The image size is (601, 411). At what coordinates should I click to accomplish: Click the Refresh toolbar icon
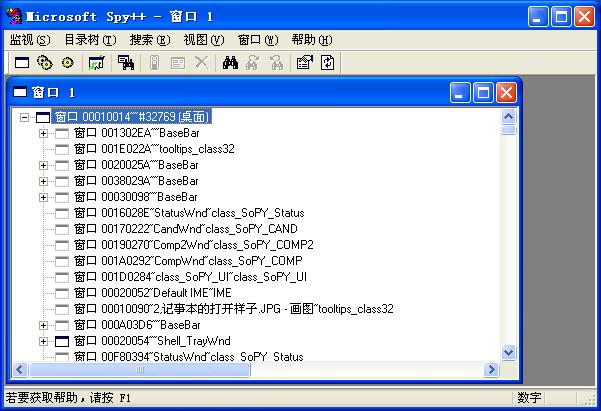pos(327,62)
